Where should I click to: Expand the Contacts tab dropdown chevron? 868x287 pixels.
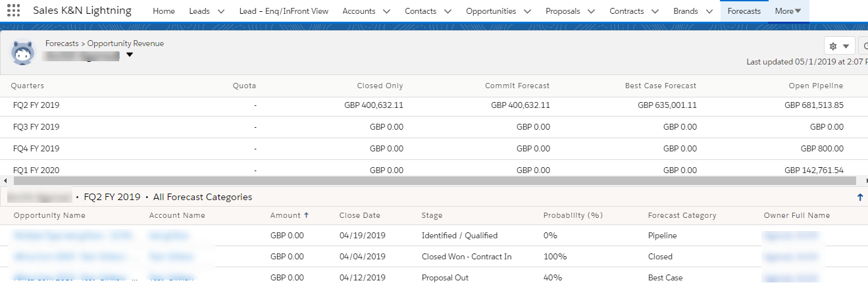click(x=447, y=11)
